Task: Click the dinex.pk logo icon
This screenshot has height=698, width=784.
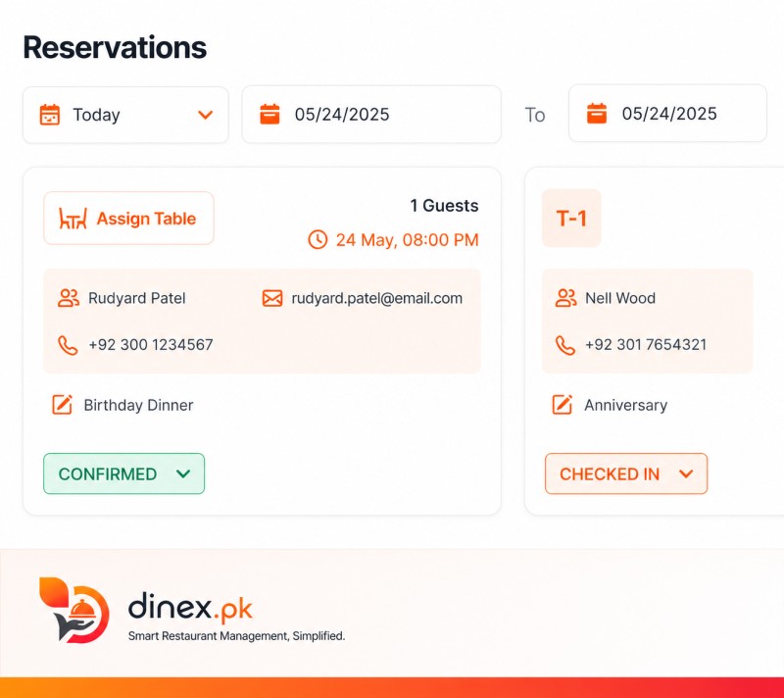Action: pos(74,610)
